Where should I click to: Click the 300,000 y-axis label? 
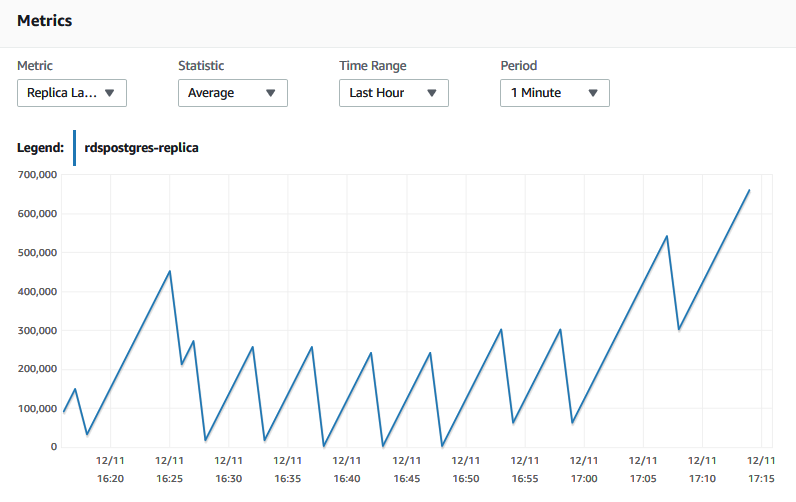(37, 330)
